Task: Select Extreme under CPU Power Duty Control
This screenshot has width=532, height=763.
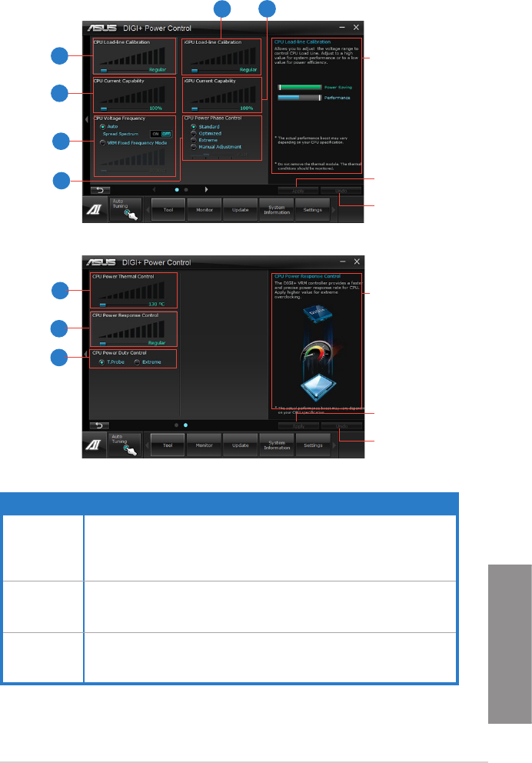Action: point(137,362)
